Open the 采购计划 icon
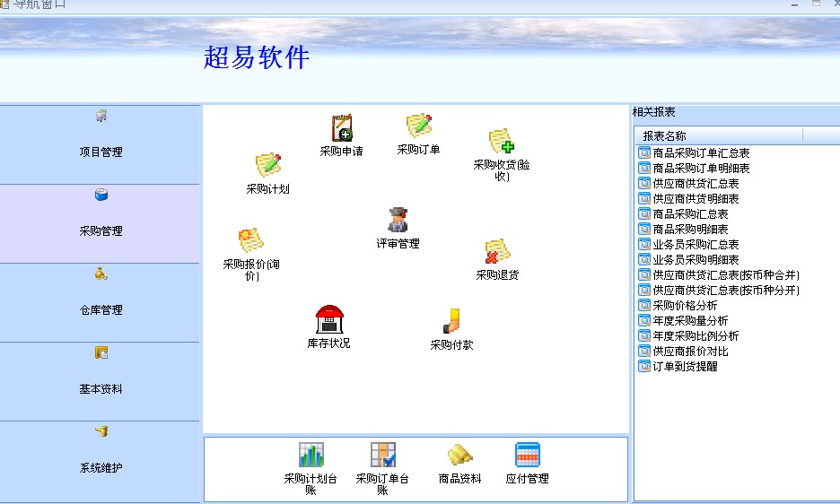Screen dimensions: 840x504 click(267, 166)
